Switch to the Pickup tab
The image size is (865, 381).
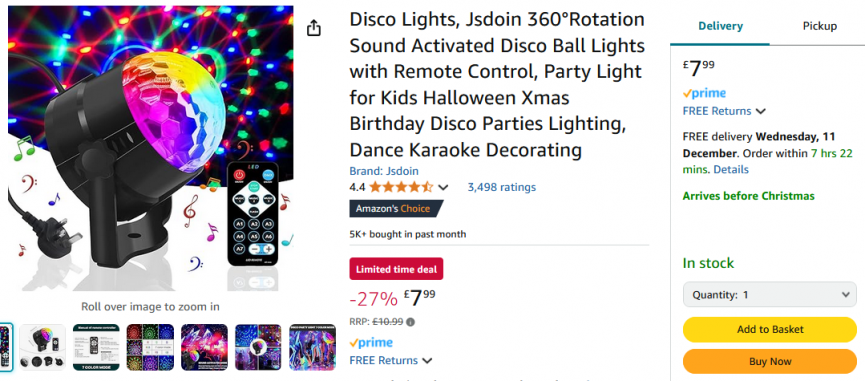click(x=819, y=26)
